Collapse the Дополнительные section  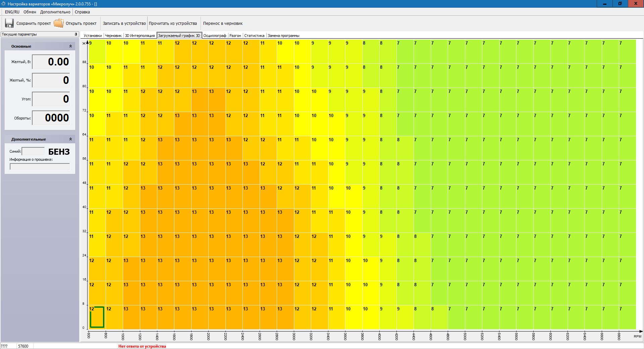click(70, 139)
